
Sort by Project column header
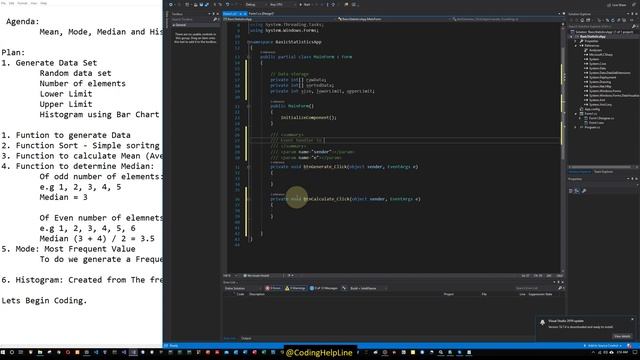(449, 294)
